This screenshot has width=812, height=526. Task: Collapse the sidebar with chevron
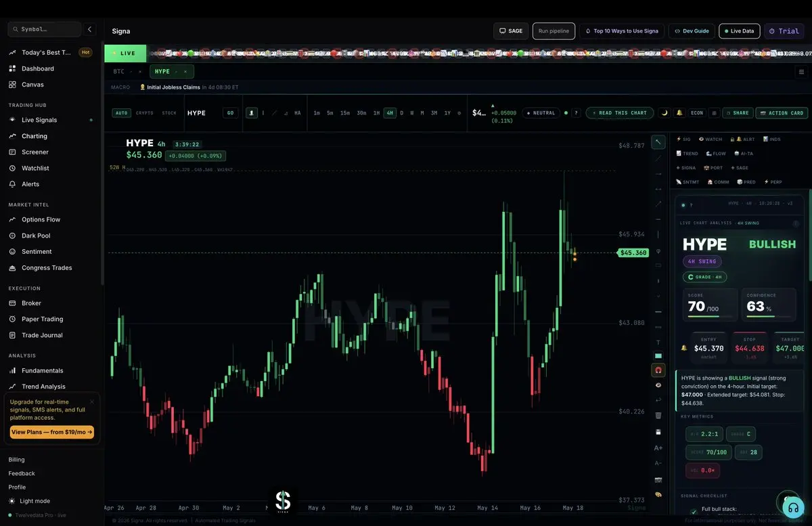[90, 29]
